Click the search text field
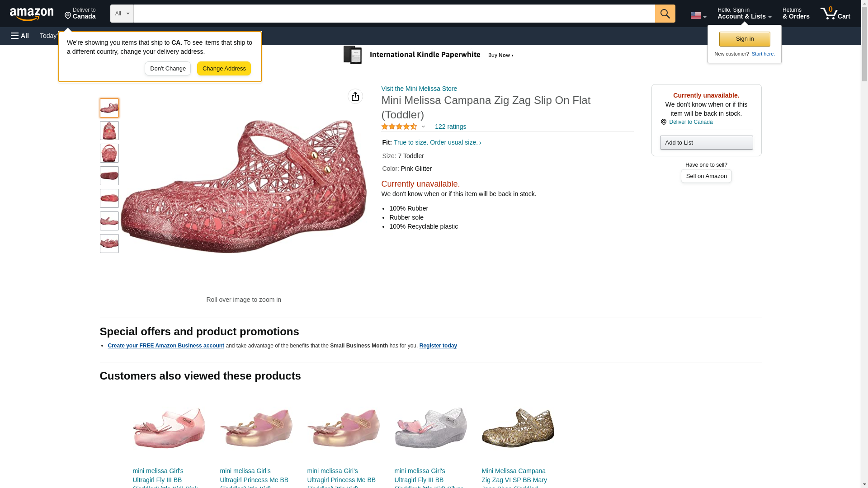The image size is (868, 488). click(x=394, y=14)
